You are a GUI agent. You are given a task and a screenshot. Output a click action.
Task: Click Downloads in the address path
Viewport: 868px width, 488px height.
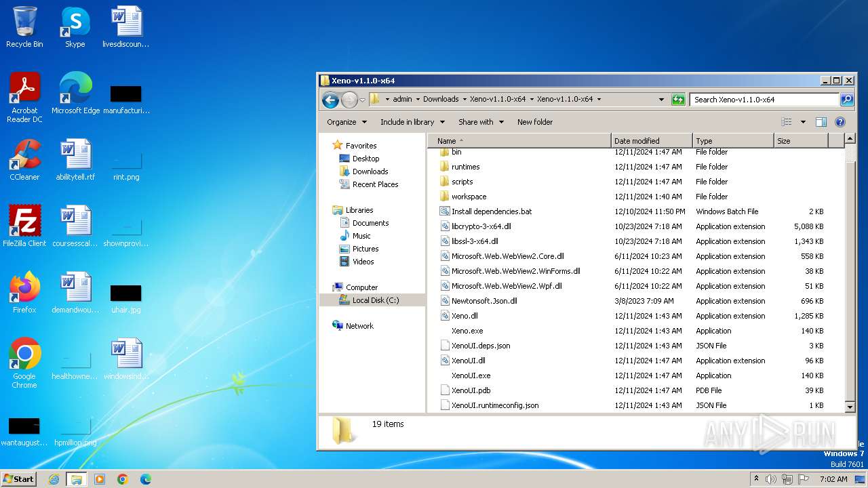pyautogui.click(x=441, y=99)
